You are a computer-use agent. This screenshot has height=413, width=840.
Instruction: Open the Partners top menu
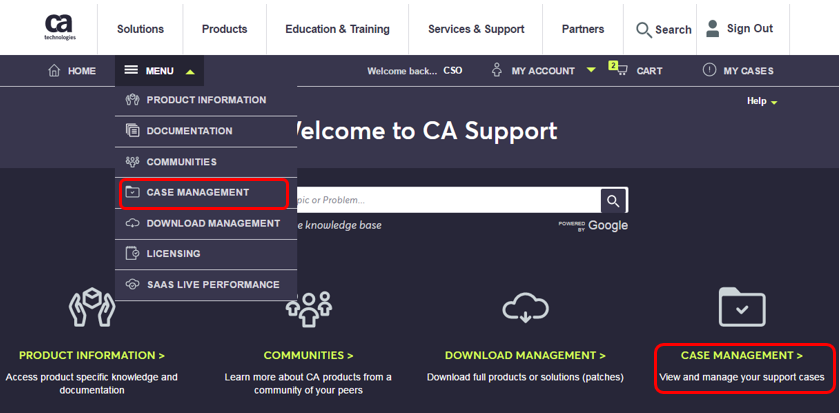583,29
